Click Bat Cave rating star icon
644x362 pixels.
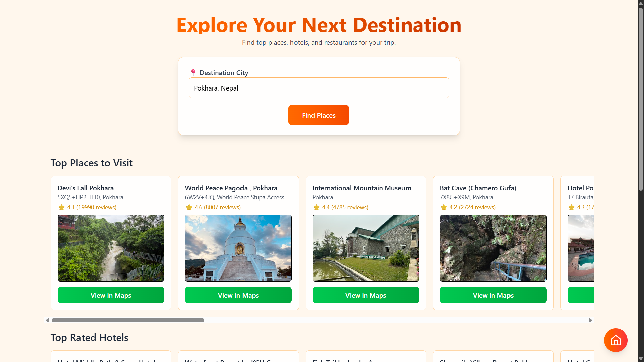tap(444, 207)
